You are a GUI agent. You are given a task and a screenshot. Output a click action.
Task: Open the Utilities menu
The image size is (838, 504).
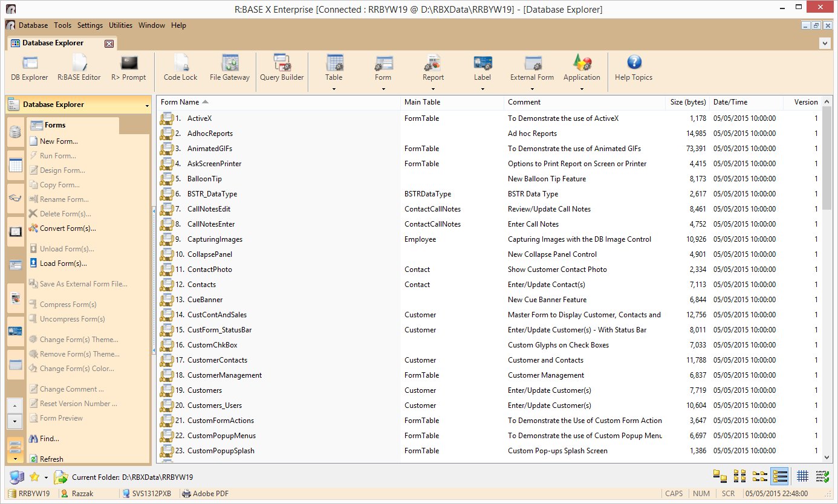120,25
